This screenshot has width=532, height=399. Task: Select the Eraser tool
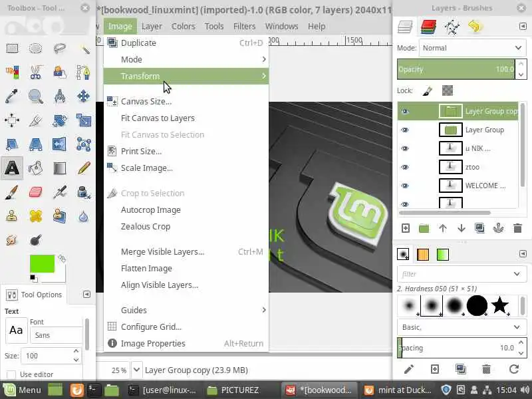(x=36, y=192)
